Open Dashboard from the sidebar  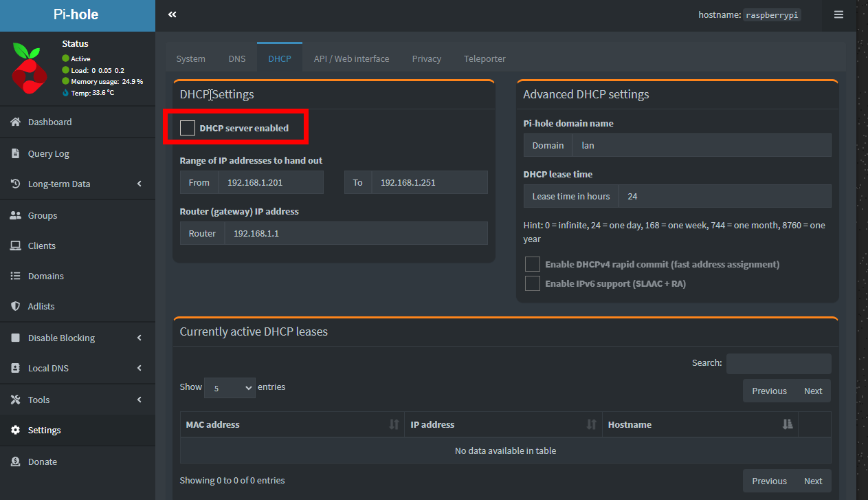click(78, 122)
